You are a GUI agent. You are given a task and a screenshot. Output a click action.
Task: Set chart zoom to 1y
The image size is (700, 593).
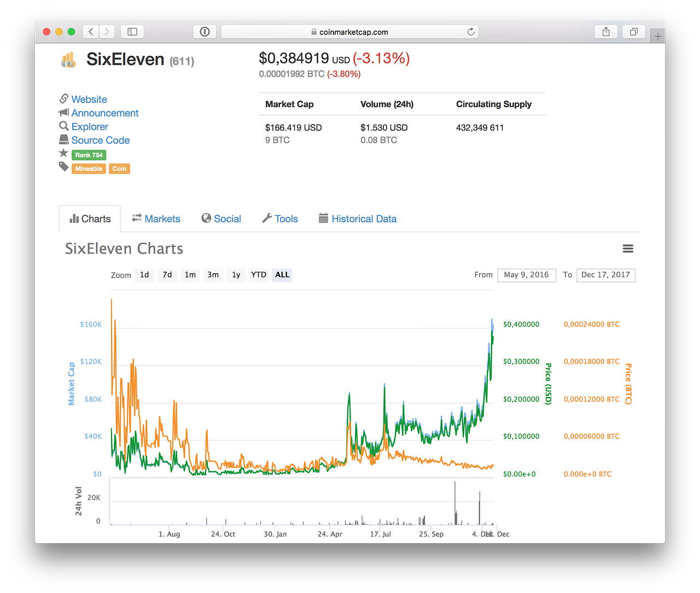coord(236,275)
